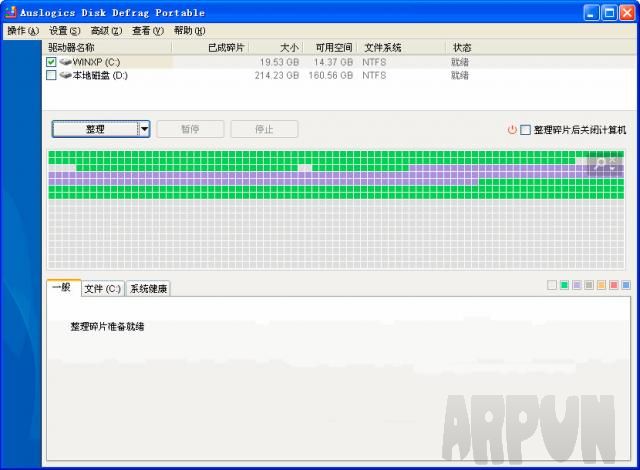Click the 停止 button
The width and height of the screenshot is (640, 470).
pyautogui.click(x=264, y=129)
